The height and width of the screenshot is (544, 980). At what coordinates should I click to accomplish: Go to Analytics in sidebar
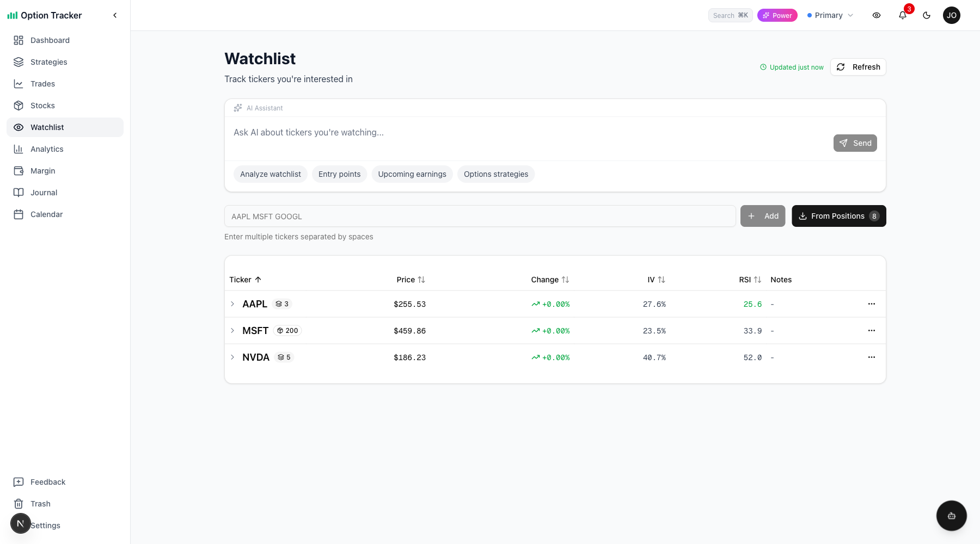47,149
